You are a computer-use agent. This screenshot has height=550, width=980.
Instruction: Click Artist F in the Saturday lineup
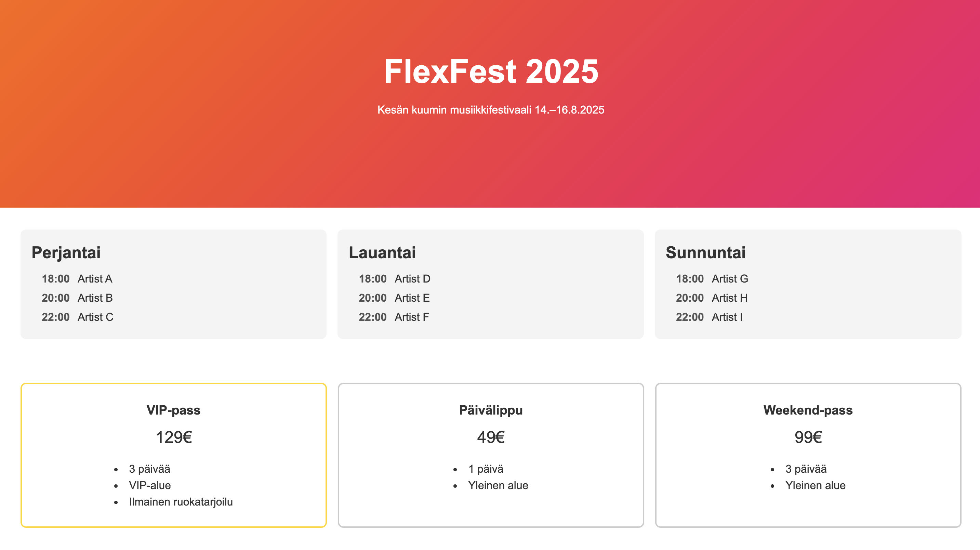point(412,317)
